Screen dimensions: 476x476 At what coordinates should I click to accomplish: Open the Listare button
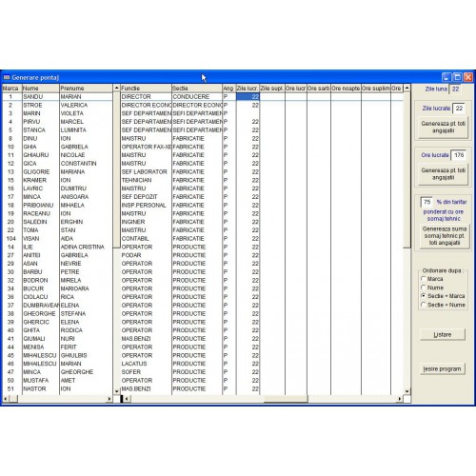coord(443,335)
